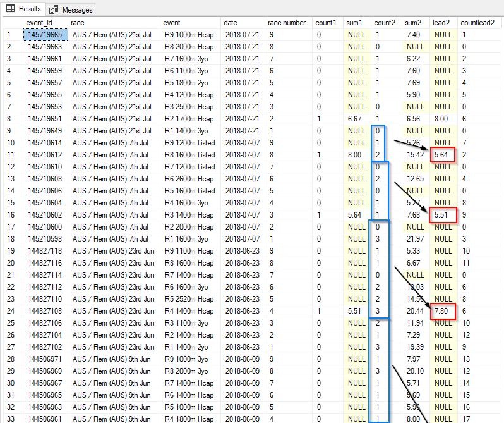Click sum2 value 19.39
This screenshot has width=504, height=423.
pyautogui.click(x=416, y=346)
